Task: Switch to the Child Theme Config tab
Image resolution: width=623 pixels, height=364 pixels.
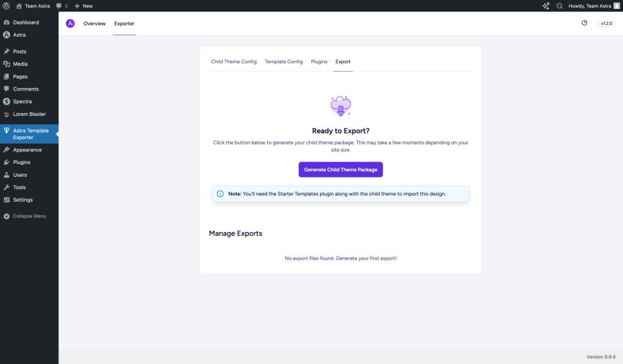Action: coord(234,61)
